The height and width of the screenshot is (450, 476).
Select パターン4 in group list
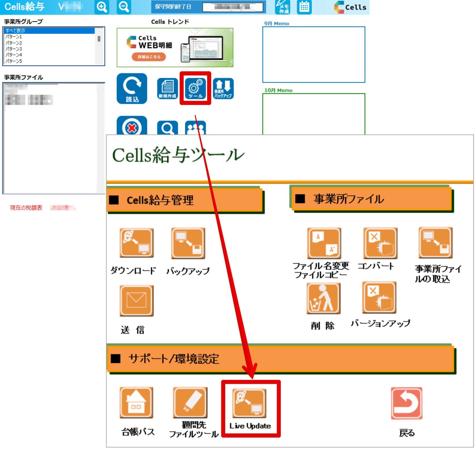pos(50,55)
